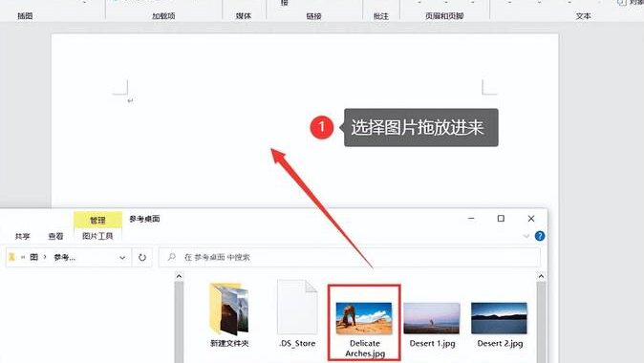Click the Delicate Arches.jpg file name
This screenshot has width=644, height=363.
point(365,349)
